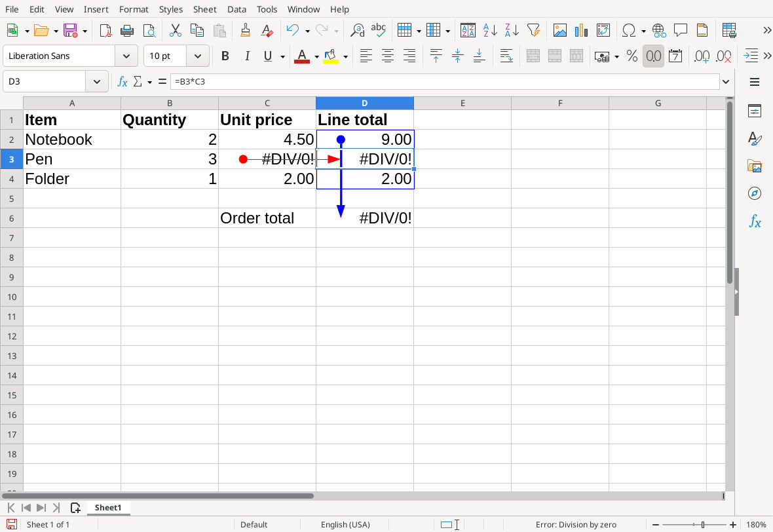
Task: Click the Cut scissors icon
Action: click(175, 31)
